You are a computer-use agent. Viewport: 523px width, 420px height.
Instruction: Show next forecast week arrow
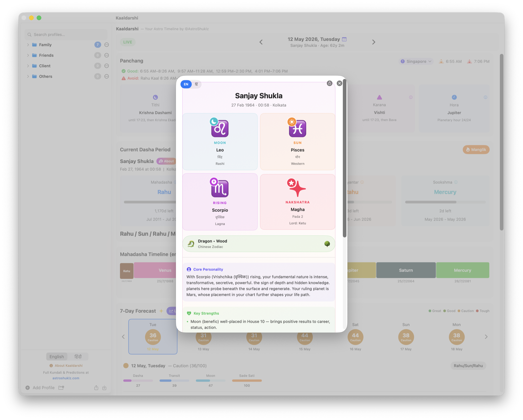486,337
